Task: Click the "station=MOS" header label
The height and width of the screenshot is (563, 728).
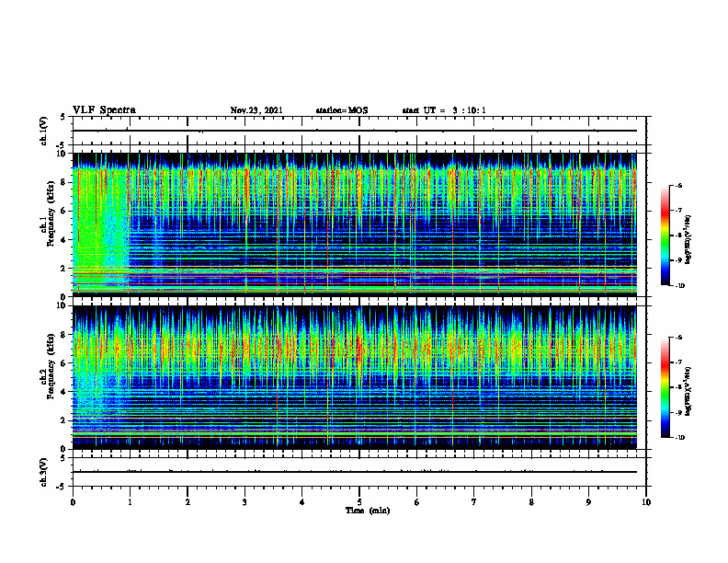Action: (x=342, y=110)
